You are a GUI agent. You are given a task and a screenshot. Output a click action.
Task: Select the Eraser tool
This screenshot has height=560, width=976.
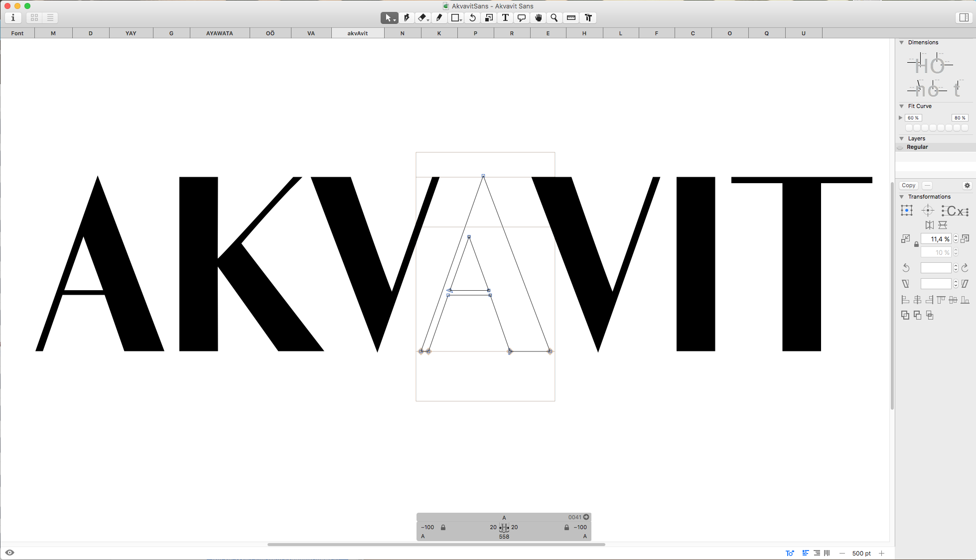(x=422, y=18)
